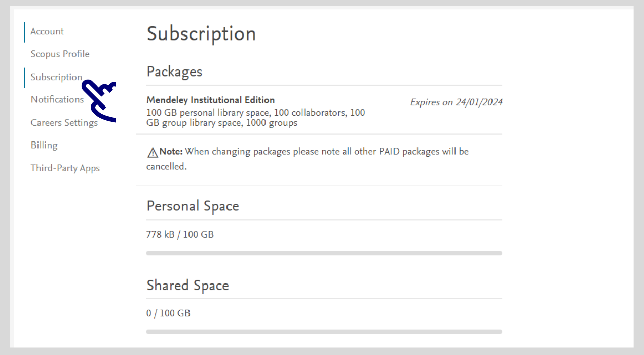Screen dimensions: 644x355
Task: Open Third-Party Apps settings
Action: [65, 168]
